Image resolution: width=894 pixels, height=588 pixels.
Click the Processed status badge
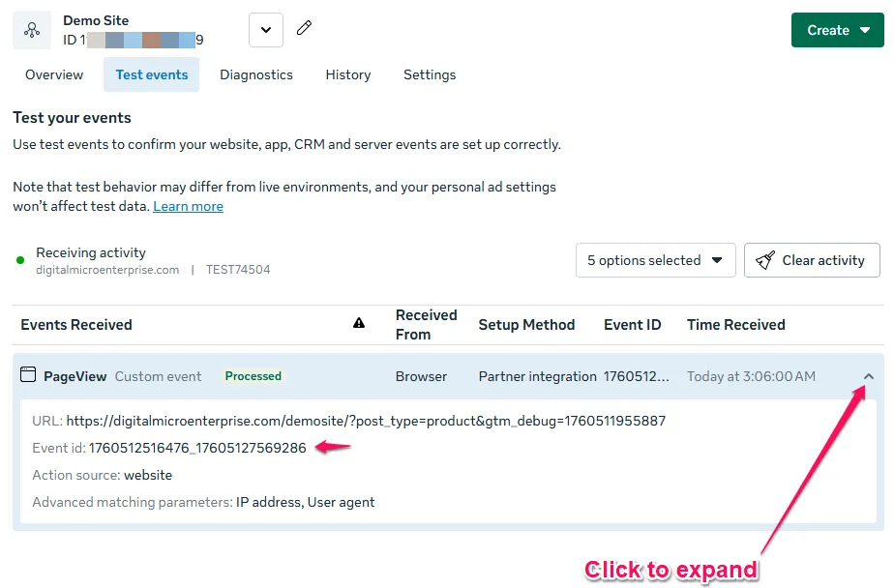(253, 376)
